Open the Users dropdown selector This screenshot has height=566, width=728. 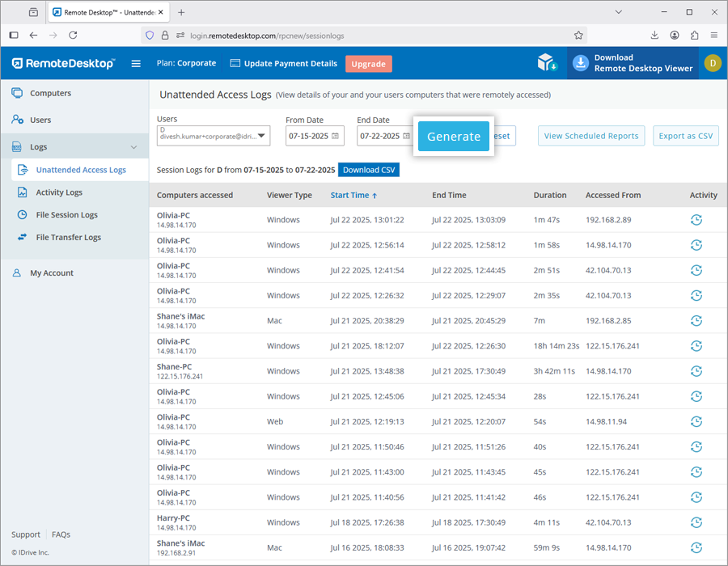click(214, 133)
